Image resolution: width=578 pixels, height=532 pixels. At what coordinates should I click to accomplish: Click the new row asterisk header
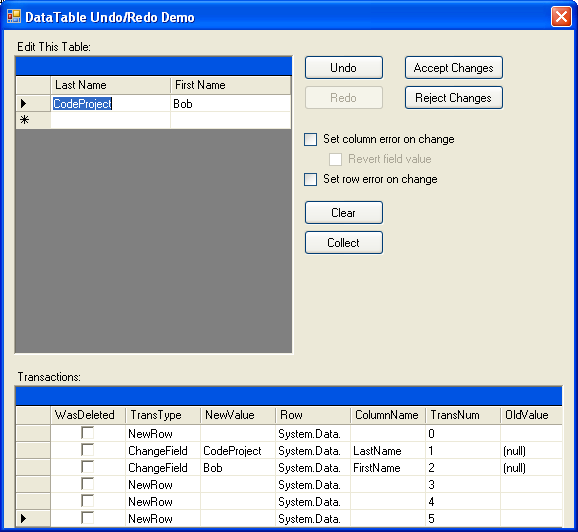point(33,120)
